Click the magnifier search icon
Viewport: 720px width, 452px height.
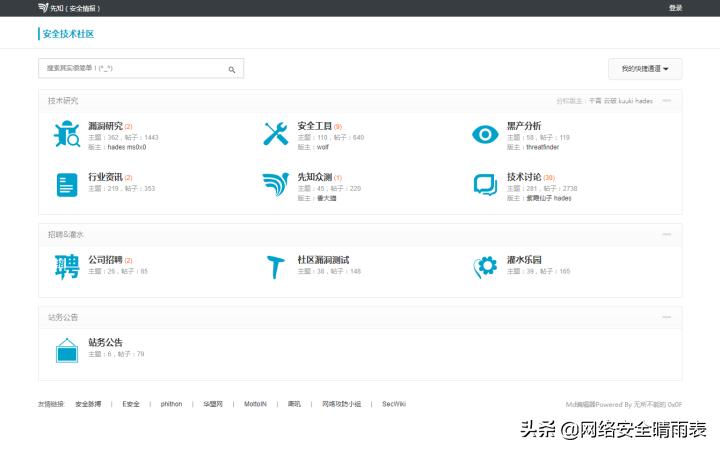tap(232, 69)
